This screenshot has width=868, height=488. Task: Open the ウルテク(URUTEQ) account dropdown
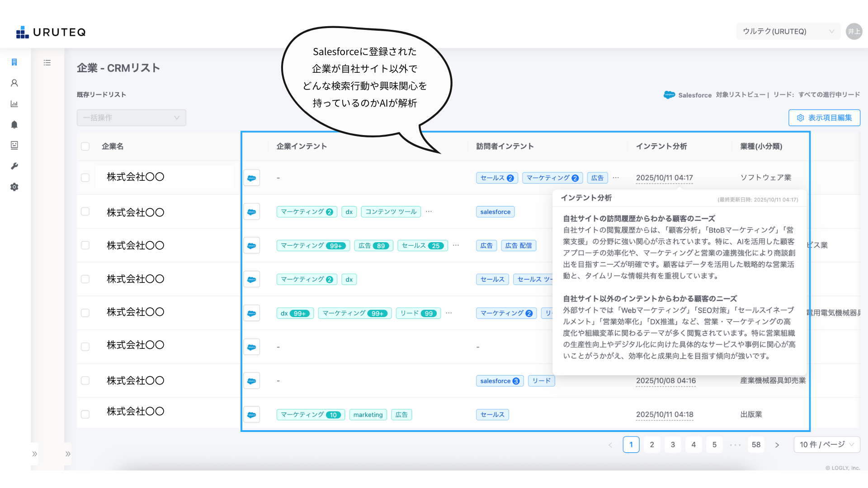tap(788, 32)
